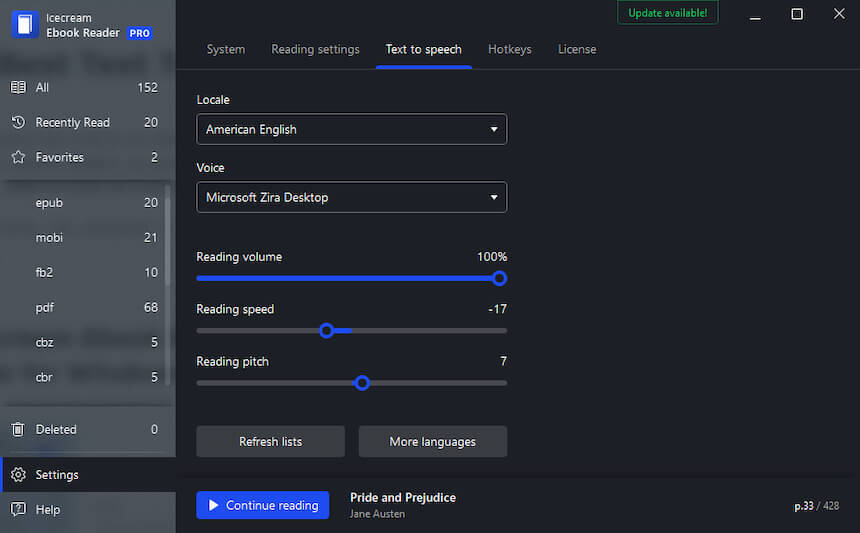Click the Jane Austen author name

377,514
